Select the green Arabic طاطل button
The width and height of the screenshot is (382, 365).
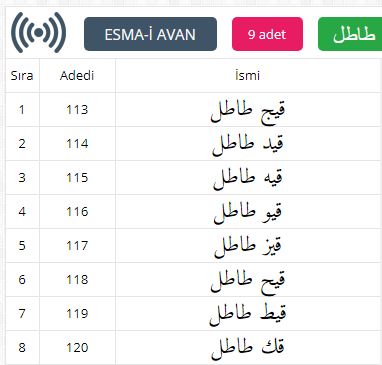point(350,34)
